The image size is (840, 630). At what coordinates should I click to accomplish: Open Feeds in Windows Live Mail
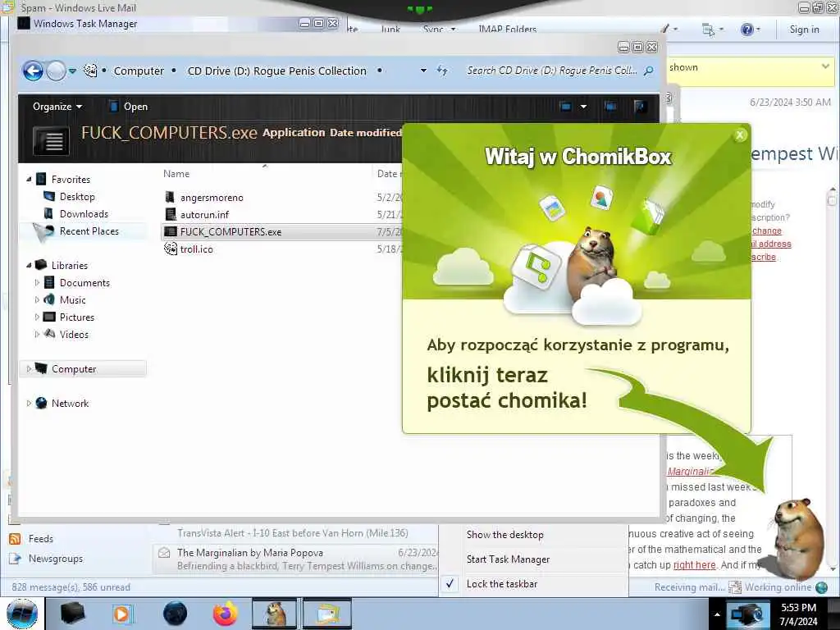click(x=41, y=538)
